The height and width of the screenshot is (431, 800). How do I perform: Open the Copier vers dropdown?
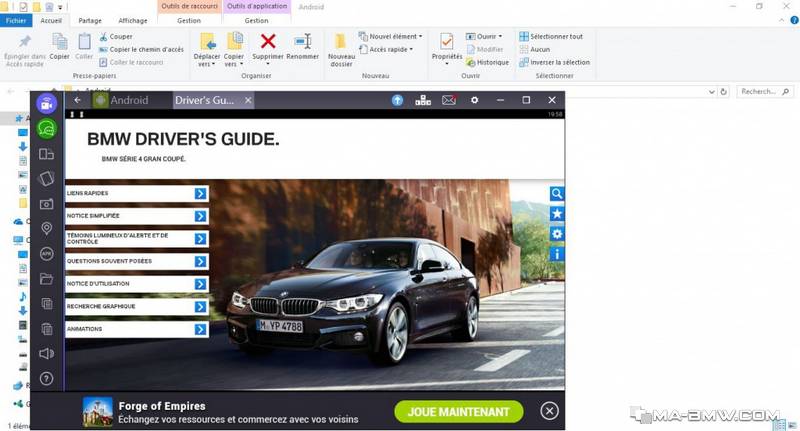click(234, 50)
